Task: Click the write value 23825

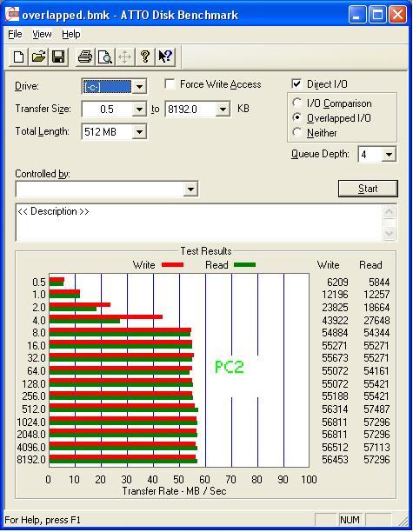Action: [x=335, y=308]
